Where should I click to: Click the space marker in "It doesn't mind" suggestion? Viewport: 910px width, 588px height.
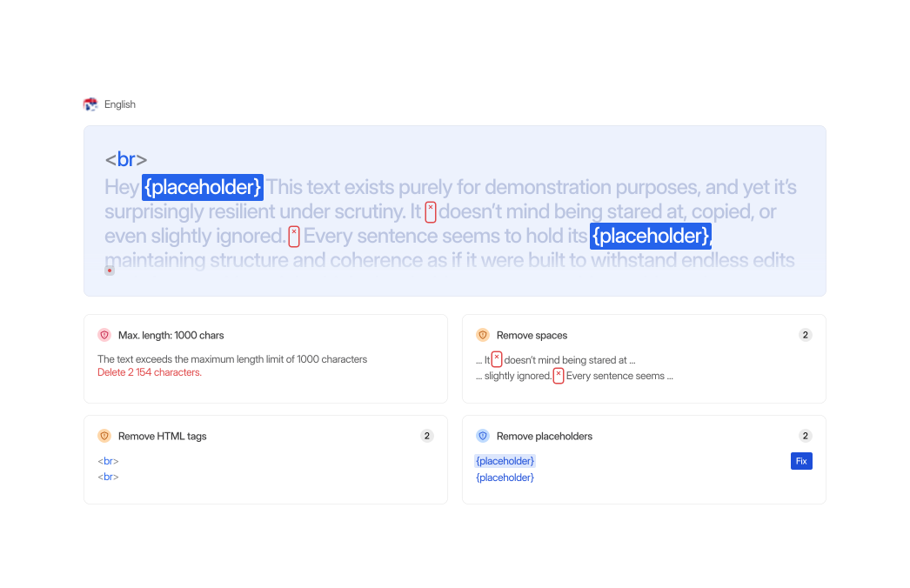[x=496, y=359]
